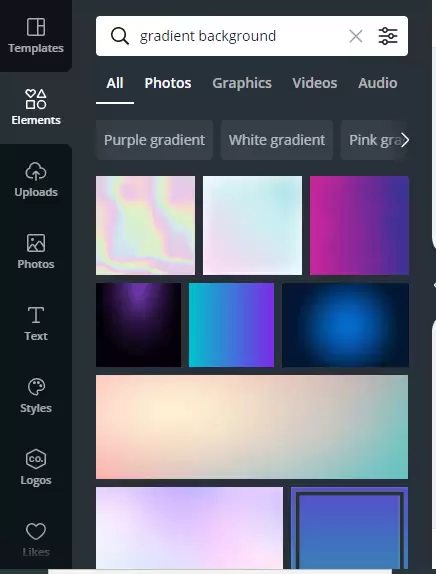Collapse the side panel with the edge arrow
This screenshot has width=436, height=574.
pyautogui.click(x=434, y=285)
